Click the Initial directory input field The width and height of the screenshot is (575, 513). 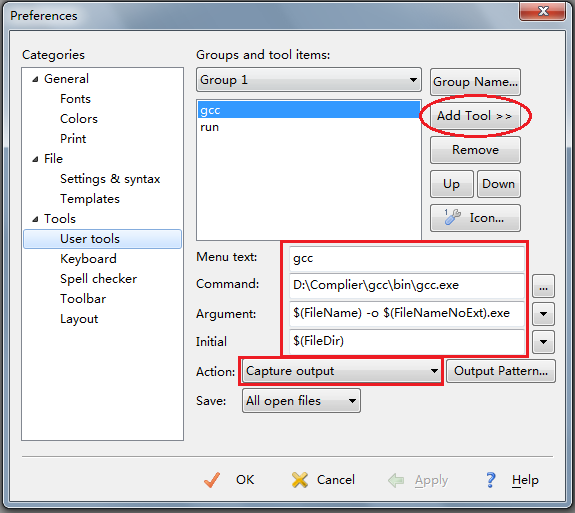point(407,341)
